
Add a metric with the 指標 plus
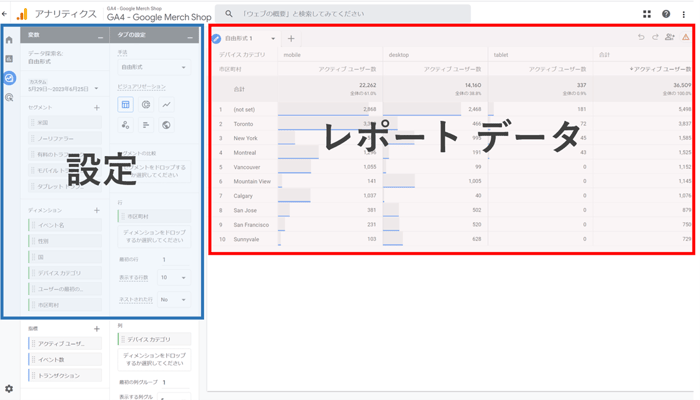click(x=97, y=329)
